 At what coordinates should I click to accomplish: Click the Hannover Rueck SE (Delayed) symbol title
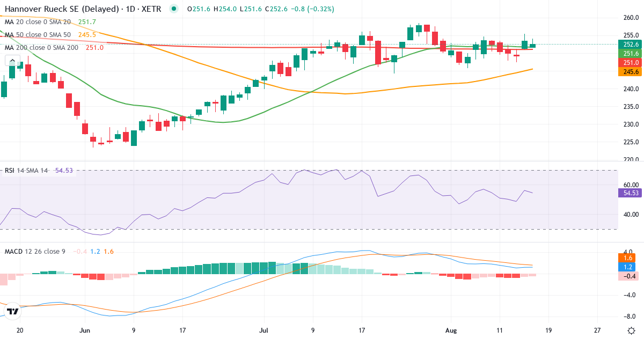pyautogui.click(x=61, y=9)
